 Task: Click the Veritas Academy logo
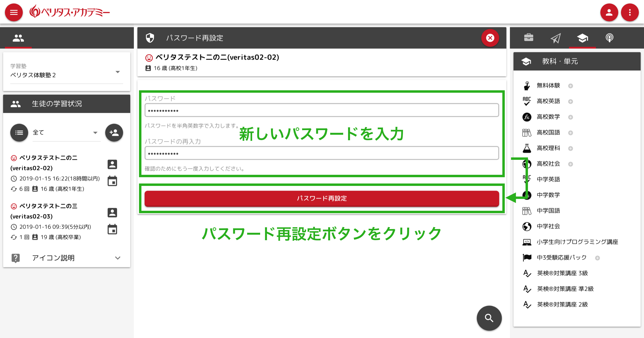coord(69,12)
